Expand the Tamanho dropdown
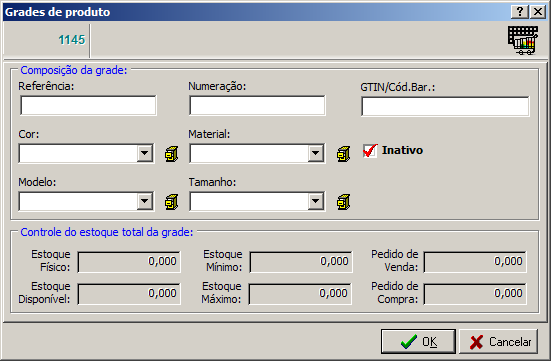551x361 pixels. point(316,201)
